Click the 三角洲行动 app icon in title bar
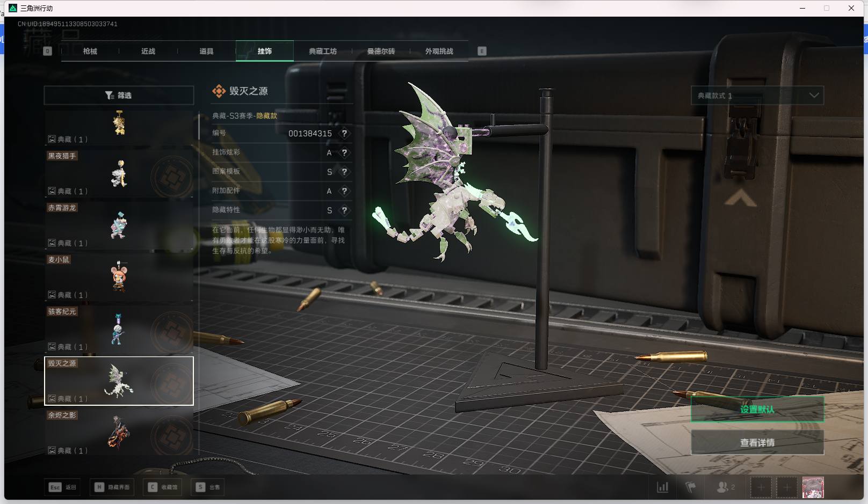Screen dimensions: 868x504 click(13, 8)
